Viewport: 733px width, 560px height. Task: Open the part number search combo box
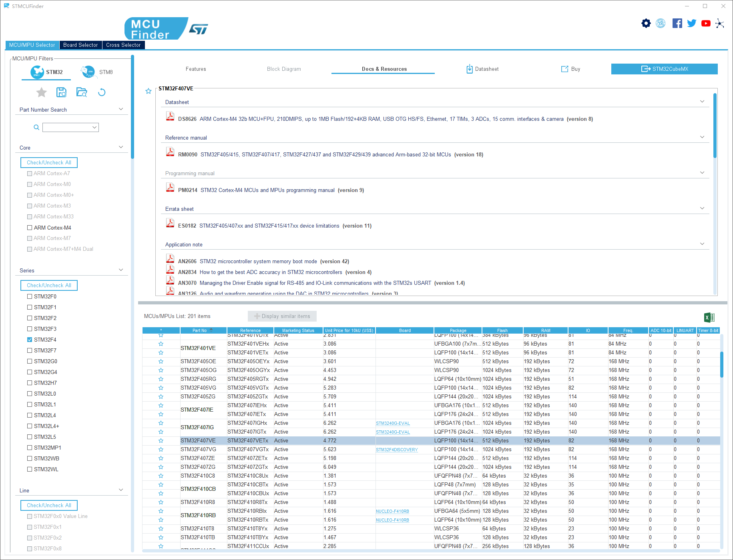[x=70, y=127]
